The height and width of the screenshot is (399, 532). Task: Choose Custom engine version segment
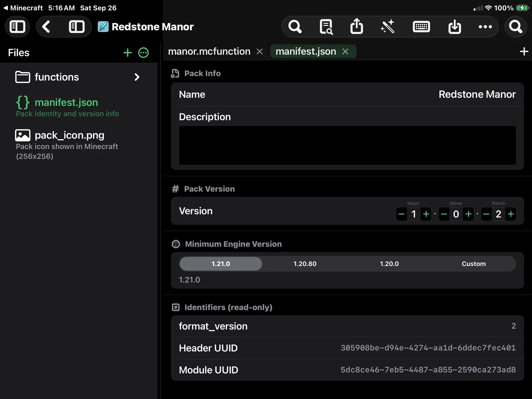(473, 264)
